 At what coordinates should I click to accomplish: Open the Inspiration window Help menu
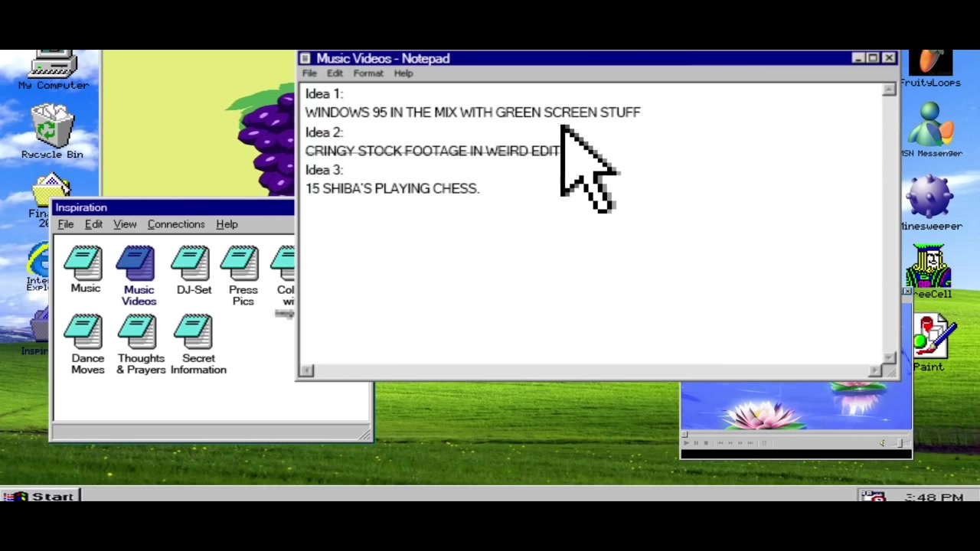tap(227, 224)
